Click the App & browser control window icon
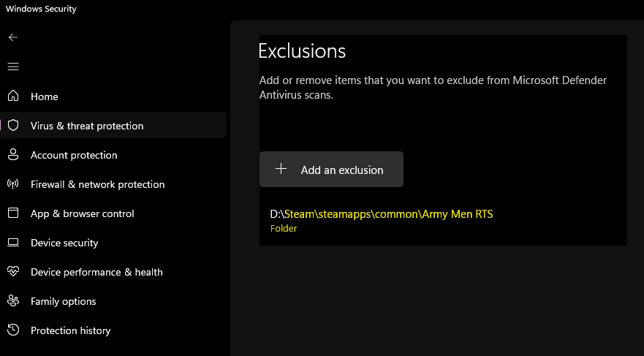The height and width of the screenshot is (356, 644). pos(12,213)
